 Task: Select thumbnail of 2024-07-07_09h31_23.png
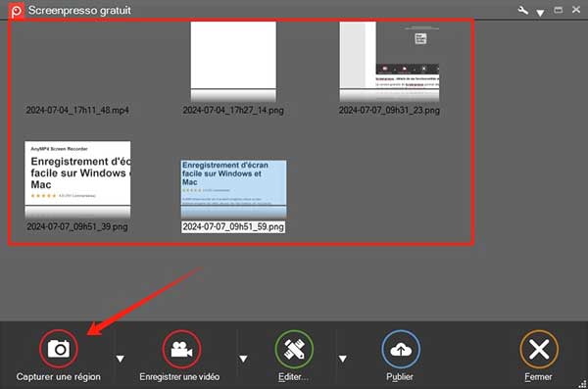(x=389, y=62)
